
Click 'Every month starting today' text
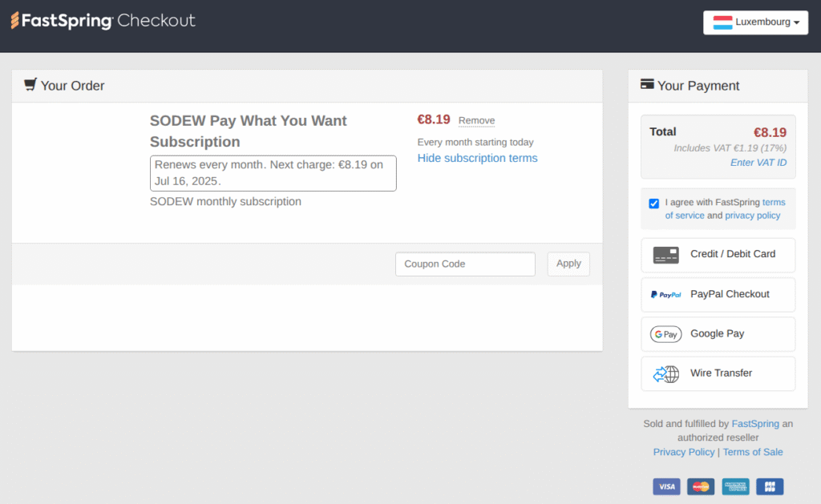(x=475, y=143)
